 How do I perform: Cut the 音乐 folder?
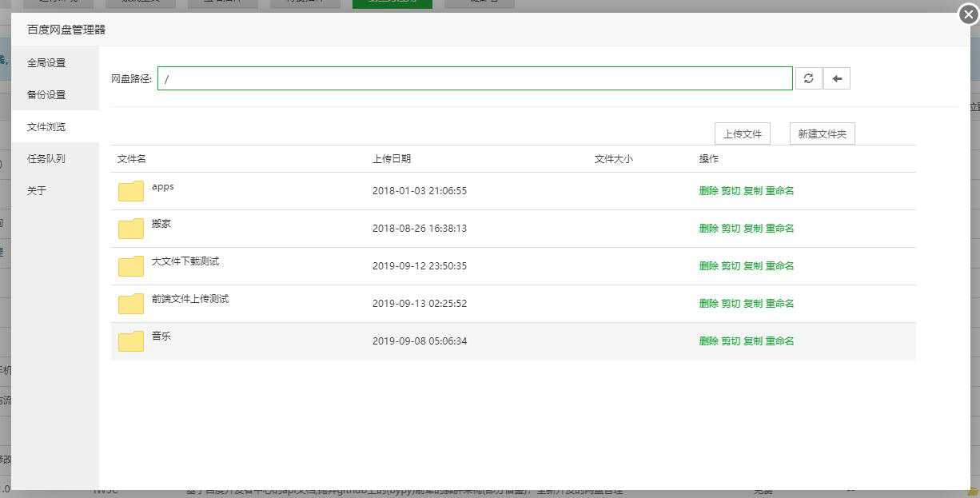731,341
